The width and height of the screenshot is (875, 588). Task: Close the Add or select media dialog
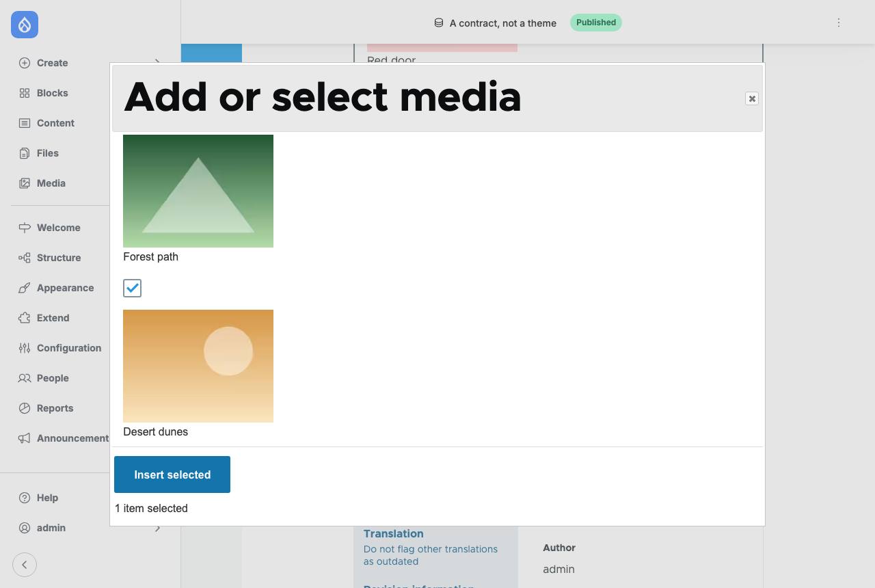click(x=752, y=98)
